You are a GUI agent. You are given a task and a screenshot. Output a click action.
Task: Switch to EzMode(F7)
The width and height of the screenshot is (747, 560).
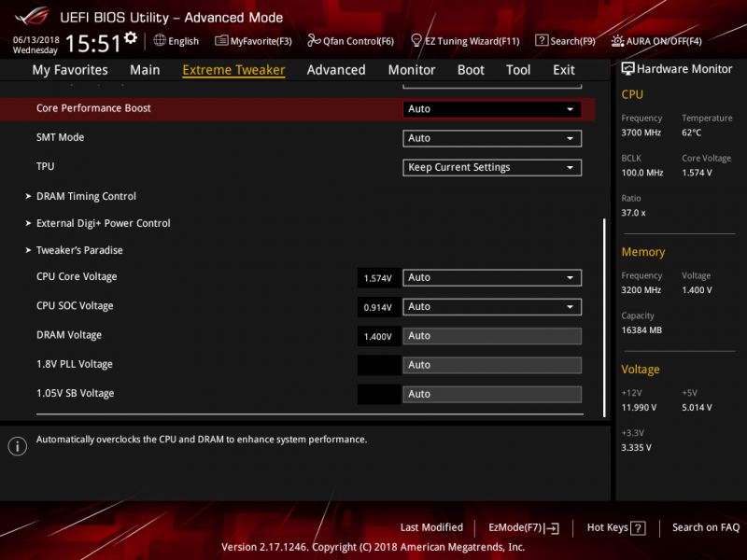(524, 527)
